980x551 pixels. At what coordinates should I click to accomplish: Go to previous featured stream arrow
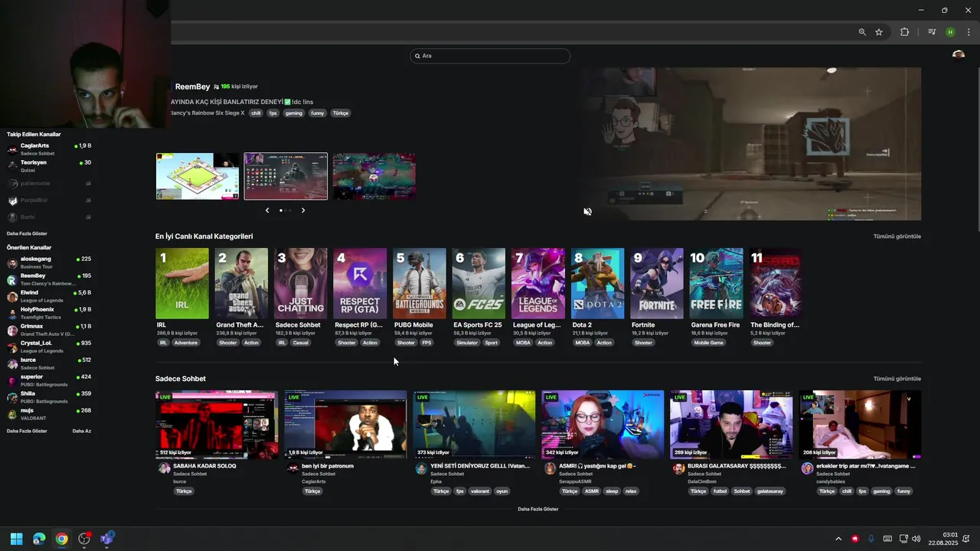(x=267, y=210)
